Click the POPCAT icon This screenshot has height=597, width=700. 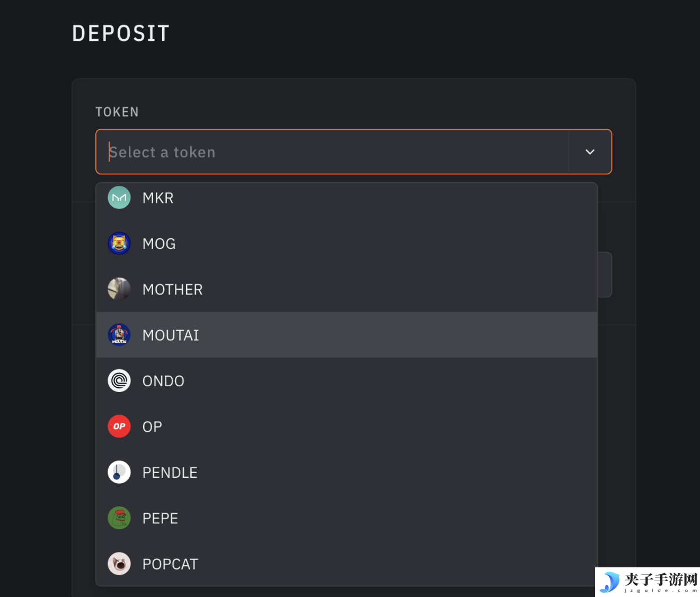[119, 564]
